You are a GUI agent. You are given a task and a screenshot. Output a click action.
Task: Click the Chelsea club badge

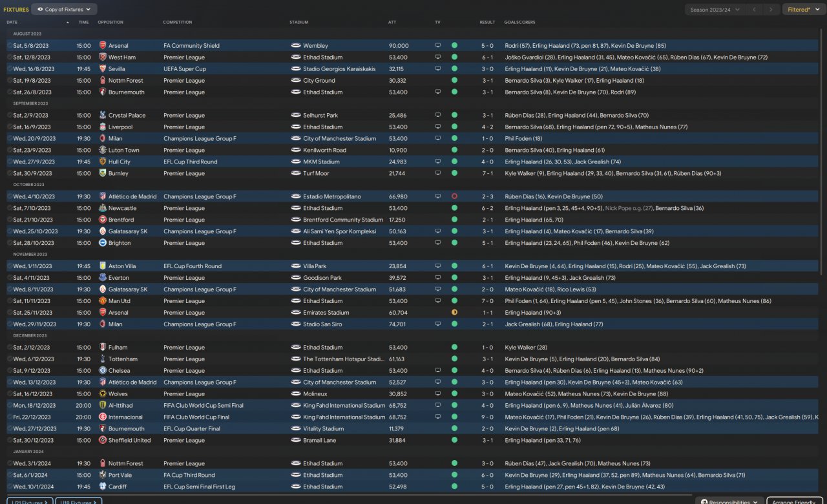point(103,371)
